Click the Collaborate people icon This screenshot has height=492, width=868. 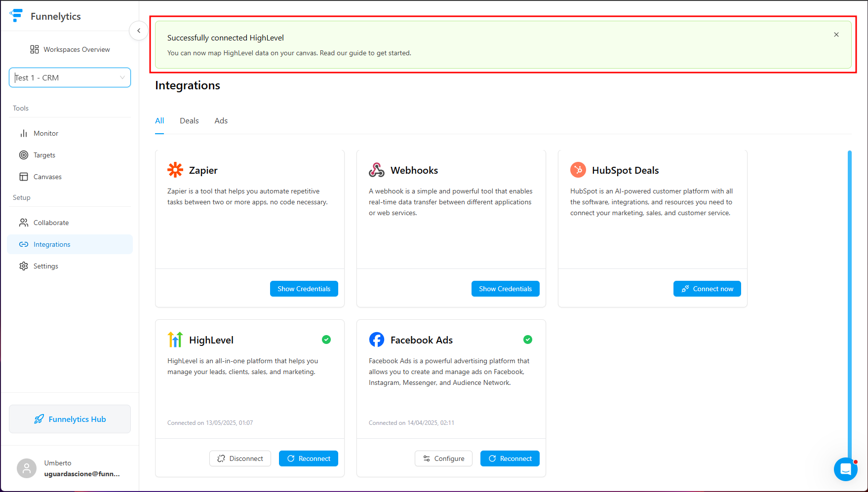pos(24,223)
